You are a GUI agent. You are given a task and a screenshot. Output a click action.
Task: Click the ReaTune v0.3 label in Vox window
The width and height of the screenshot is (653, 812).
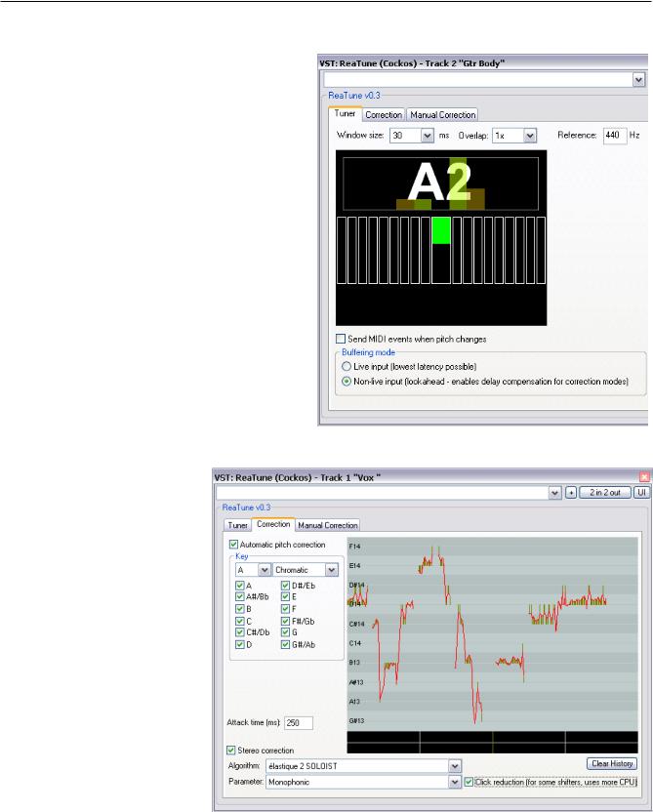pos(247,507)
